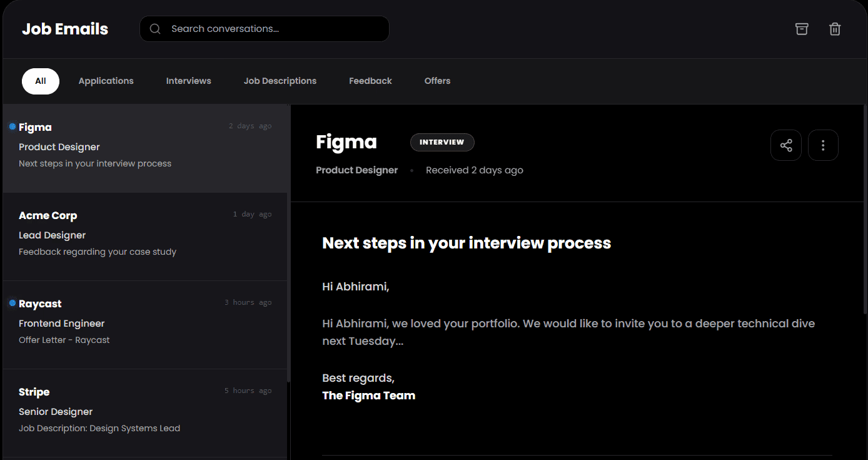
Task: Switch to the Applications tab
Action: click(106, 81)
